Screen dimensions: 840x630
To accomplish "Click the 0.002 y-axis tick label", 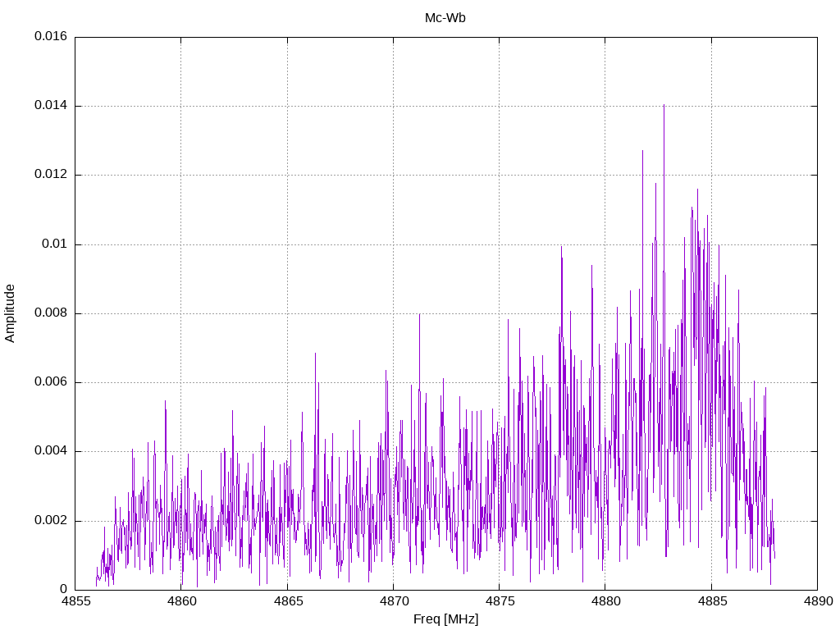I will pyautogui.click(x=50, y=521).
